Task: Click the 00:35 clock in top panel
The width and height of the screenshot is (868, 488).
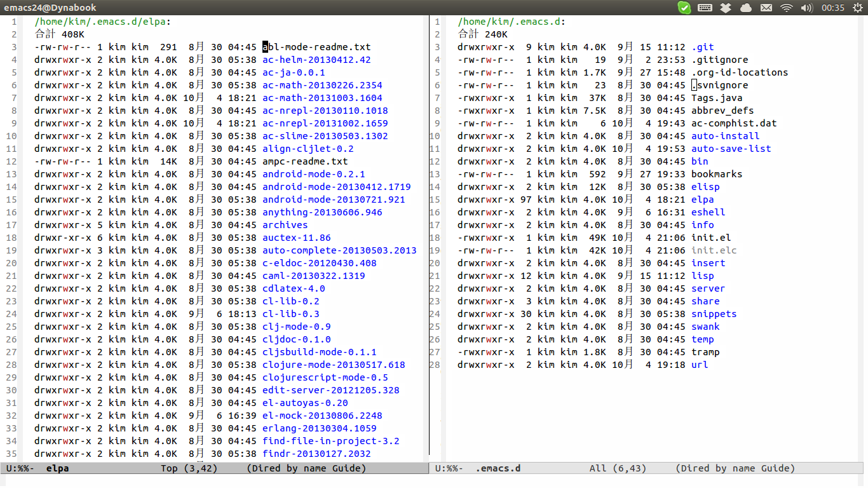Action: tap(832, 8)
